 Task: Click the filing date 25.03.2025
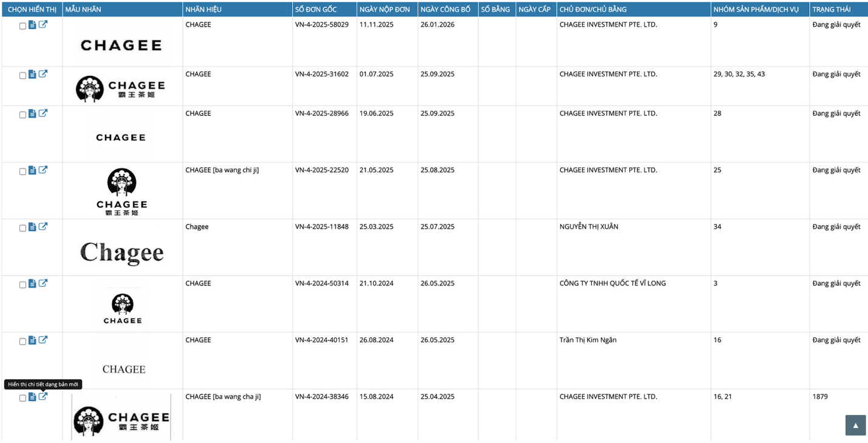coord(376,227)
